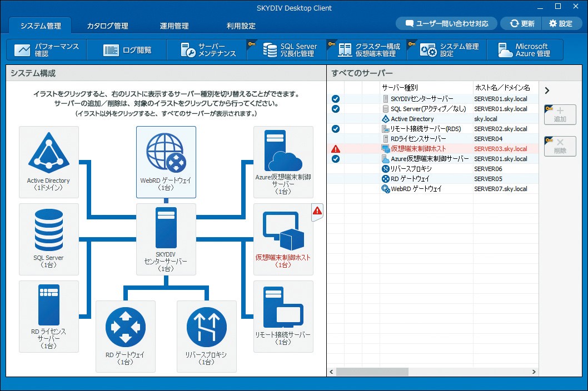This screenshot has width=588, height=391.
Task: Open the パフォーマンス確認 toolbar item
Action: pyautogui.click(x=47, y=50)
